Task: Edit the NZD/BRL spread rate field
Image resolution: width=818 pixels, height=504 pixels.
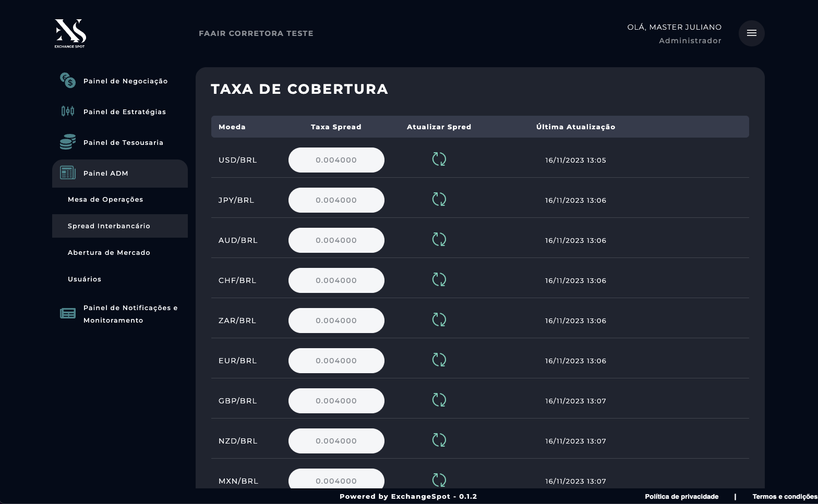Action: pos(336,441)
